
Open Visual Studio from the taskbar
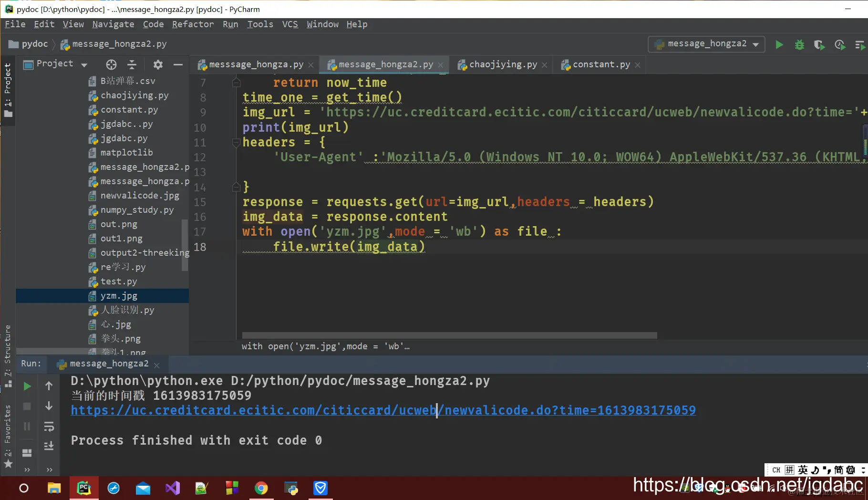click(x=173, y=488)
